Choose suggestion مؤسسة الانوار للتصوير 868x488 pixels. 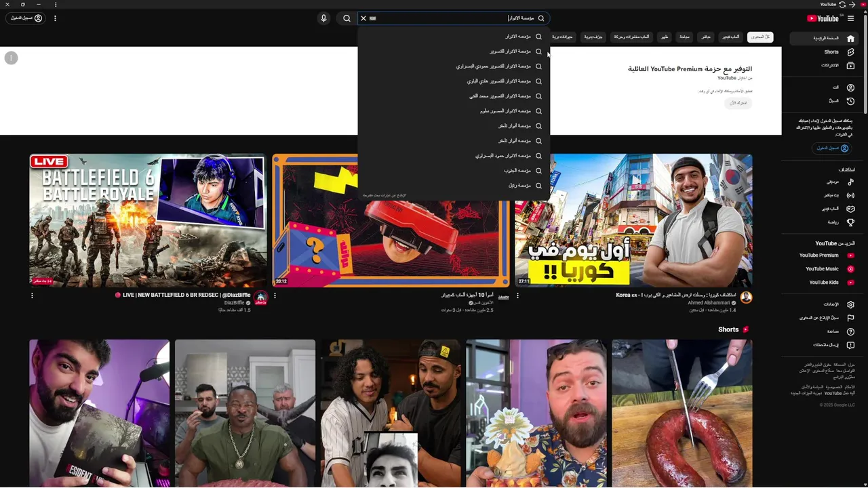[454, 52]
